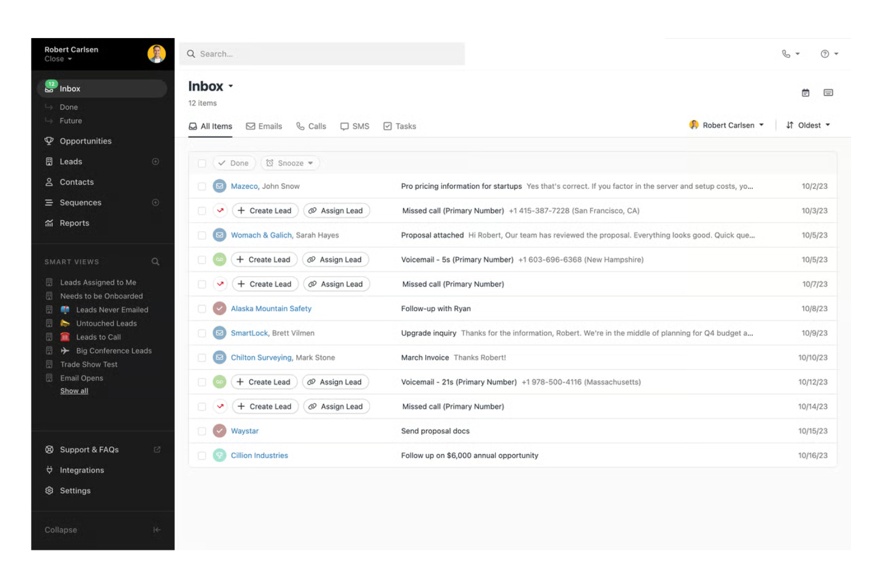Click the Done button above the inbox items

pyautogui.click(x=234, y=163)
